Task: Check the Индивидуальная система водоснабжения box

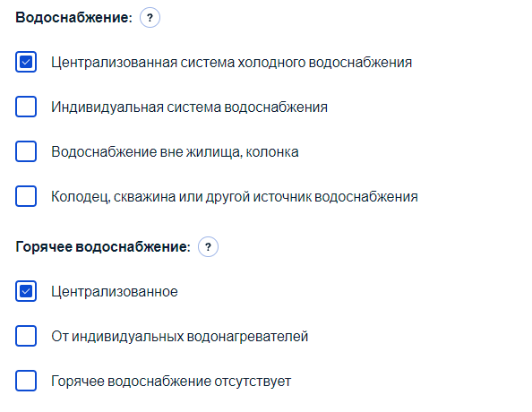Action: [26, 107]
